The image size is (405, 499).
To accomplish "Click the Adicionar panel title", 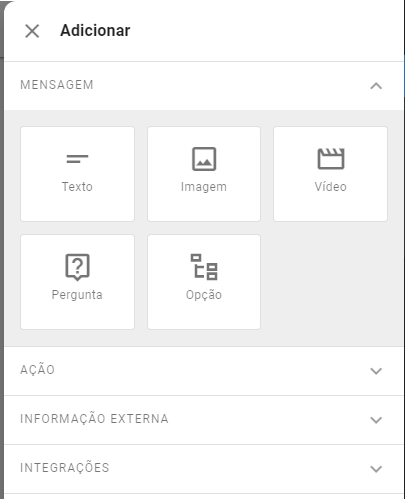I will click(95, 31).
